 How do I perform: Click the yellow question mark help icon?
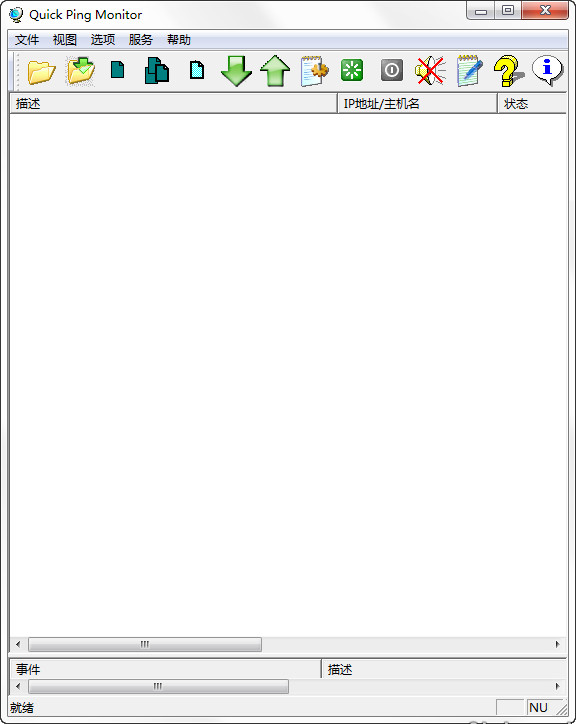[x=508, y=71]
